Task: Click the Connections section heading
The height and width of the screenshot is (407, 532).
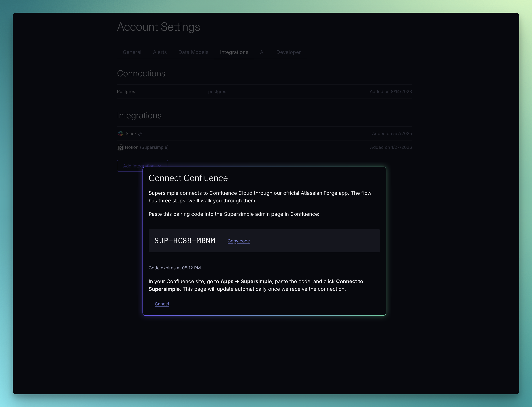Action: (x=141, y=73)
